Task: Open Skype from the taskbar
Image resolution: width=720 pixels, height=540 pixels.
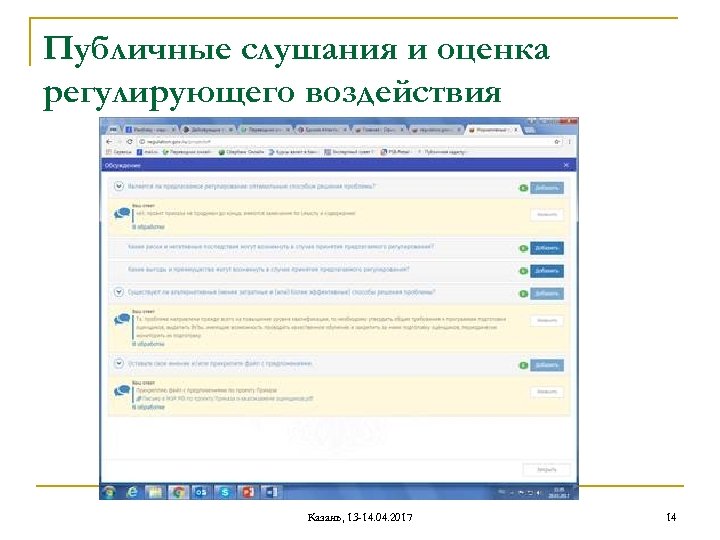Action: point(225,492)
